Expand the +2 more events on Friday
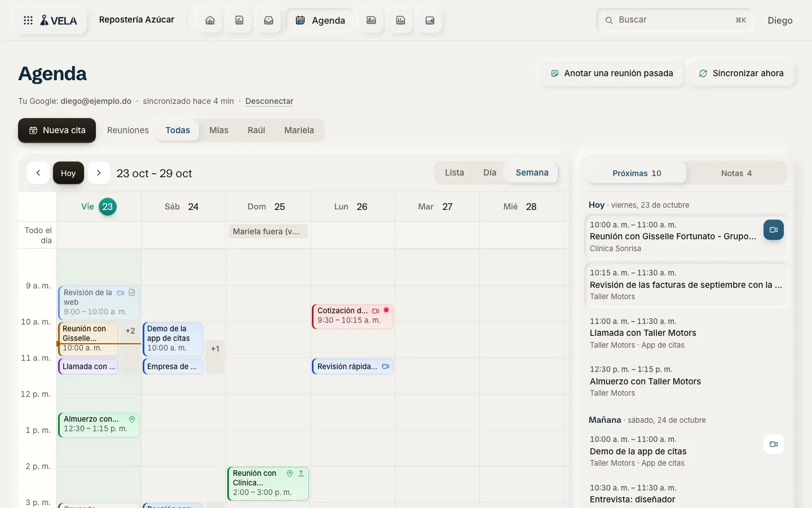The width and height of the screenshot is (812, 508). pos(130,348)
